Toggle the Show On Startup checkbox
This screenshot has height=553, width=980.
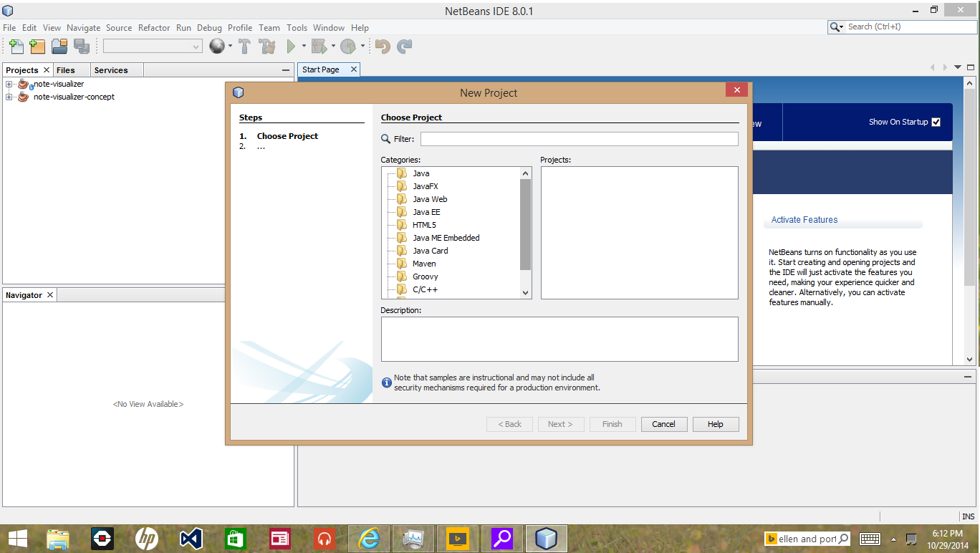936,122
